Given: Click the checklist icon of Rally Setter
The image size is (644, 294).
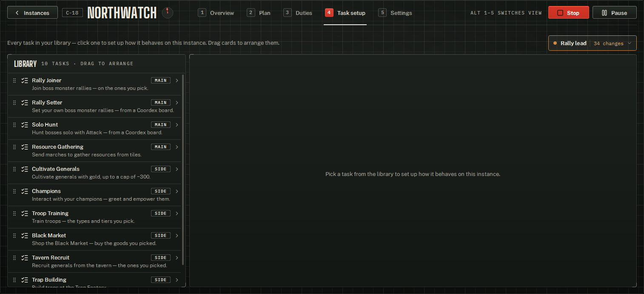Looking at the screenshot, I should [x=24, y=102].
